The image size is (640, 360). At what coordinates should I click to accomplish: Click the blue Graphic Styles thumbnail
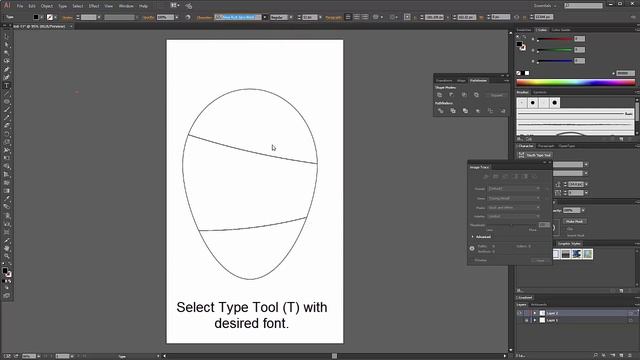[x=576, y=254]
